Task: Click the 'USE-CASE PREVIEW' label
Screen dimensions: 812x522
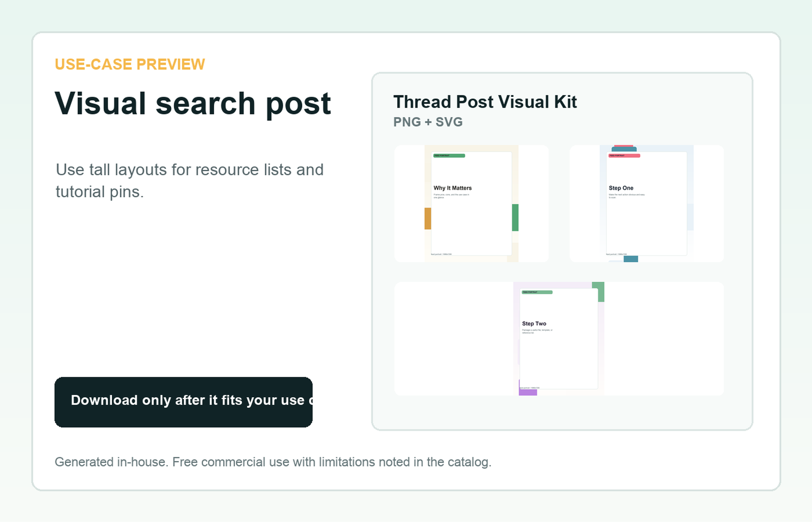Action: 130,64
